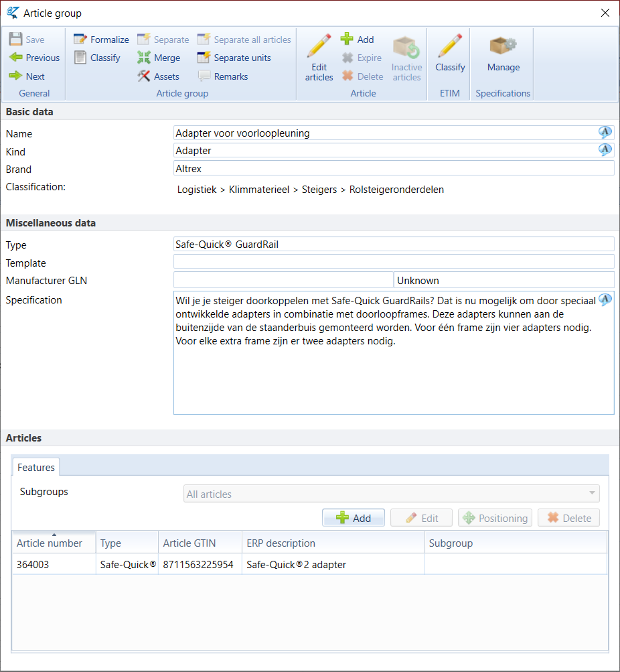Click the Type column header in the table

[x=127, y=543]
